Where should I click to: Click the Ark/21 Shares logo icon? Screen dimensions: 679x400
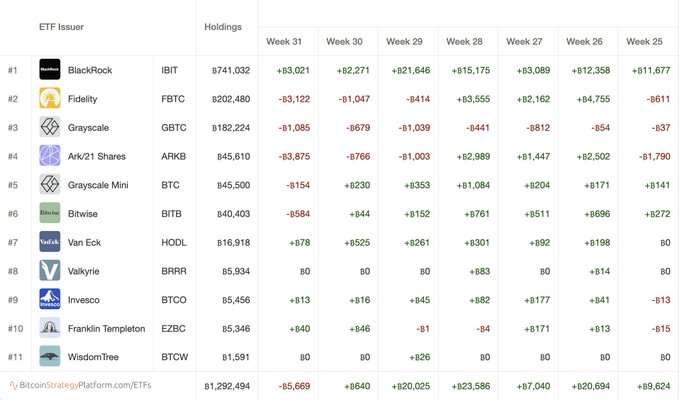tap(50, 156)
